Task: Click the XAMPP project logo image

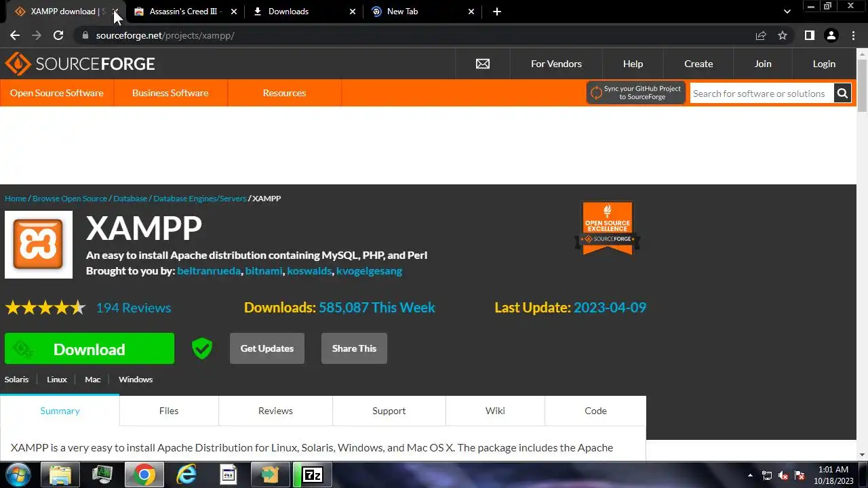Action: (x=39, y=245)
